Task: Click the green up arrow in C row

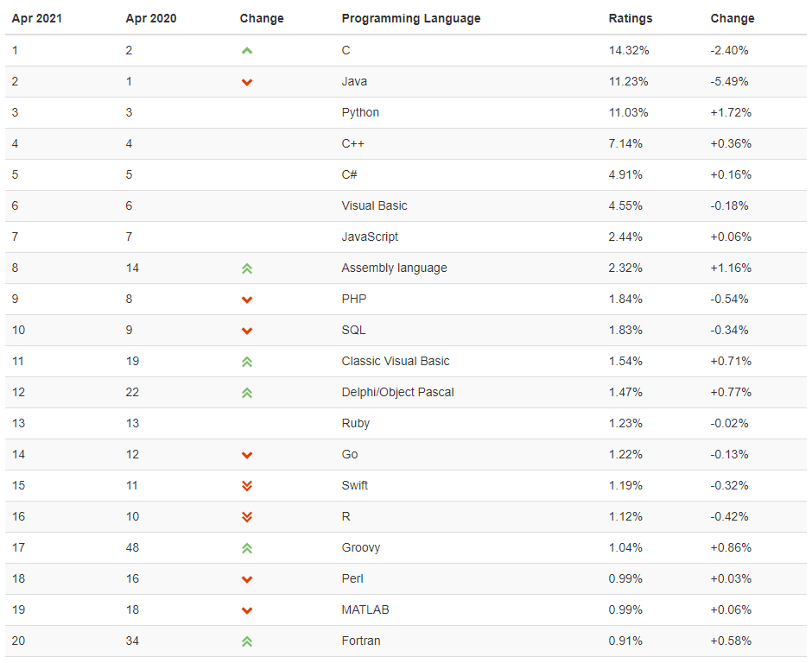Action: [x=247, y=51]
